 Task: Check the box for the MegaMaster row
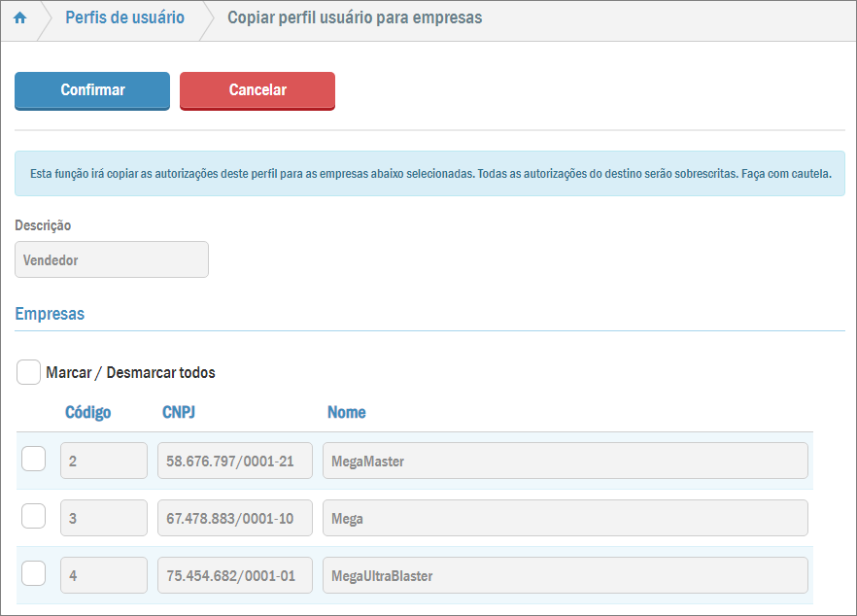[x=34, y=459]
